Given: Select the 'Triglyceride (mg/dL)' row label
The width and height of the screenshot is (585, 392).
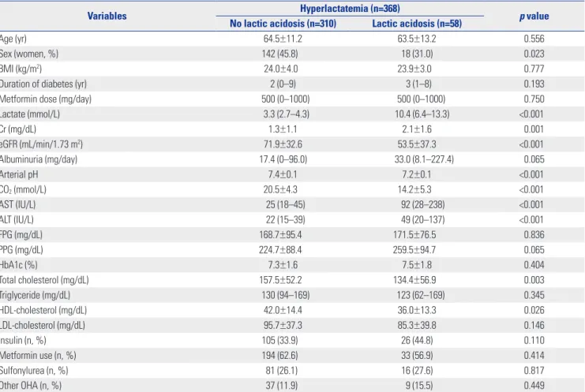Looking at the screenshot, I should tap(35, 295).
